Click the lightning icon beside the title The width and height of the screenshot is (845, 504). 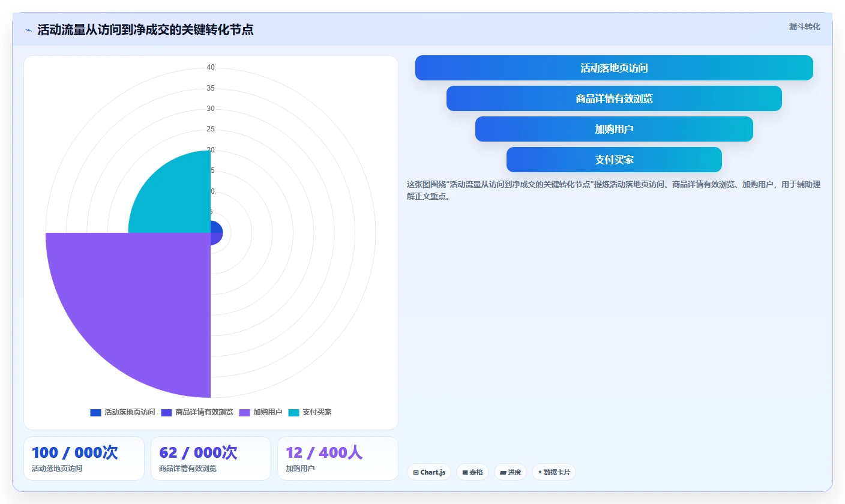(28, 30)
